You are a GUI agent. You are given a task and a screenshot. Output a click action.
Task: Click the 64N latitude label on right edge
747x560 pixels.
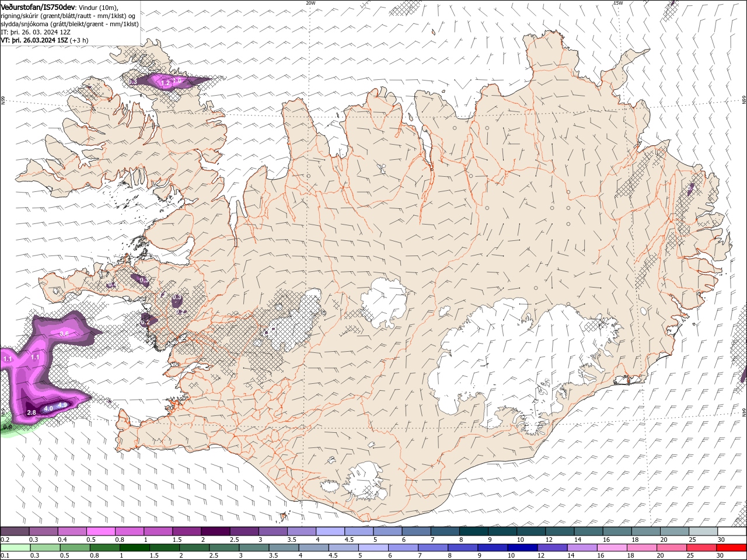pos(744,412)
